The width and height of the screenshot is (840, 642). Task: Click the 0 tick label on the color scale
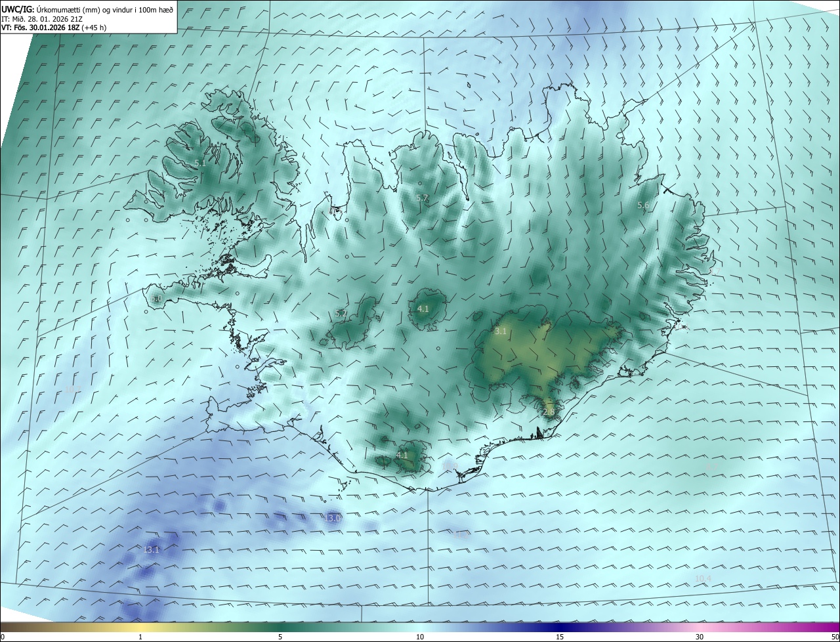click(3, 637)
